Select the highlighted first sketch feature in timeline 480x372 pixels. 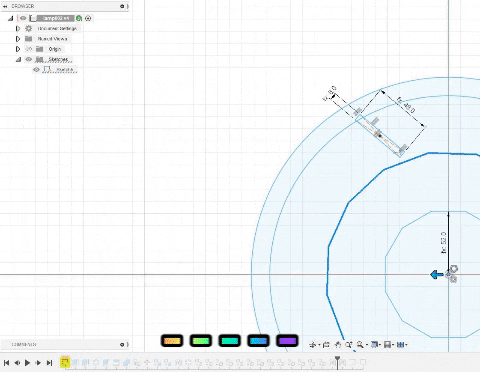[64, 362]
